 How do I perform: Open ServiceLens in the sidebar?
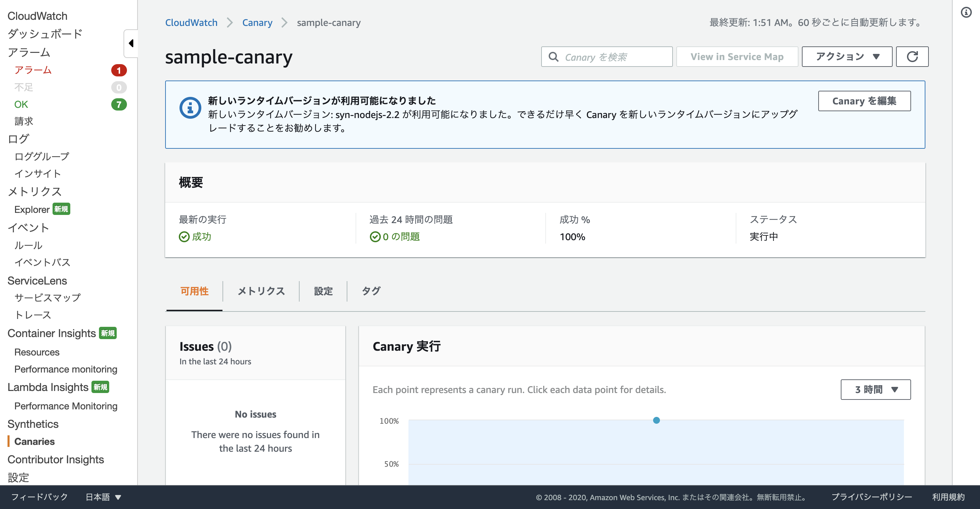[x=37, y=281]
